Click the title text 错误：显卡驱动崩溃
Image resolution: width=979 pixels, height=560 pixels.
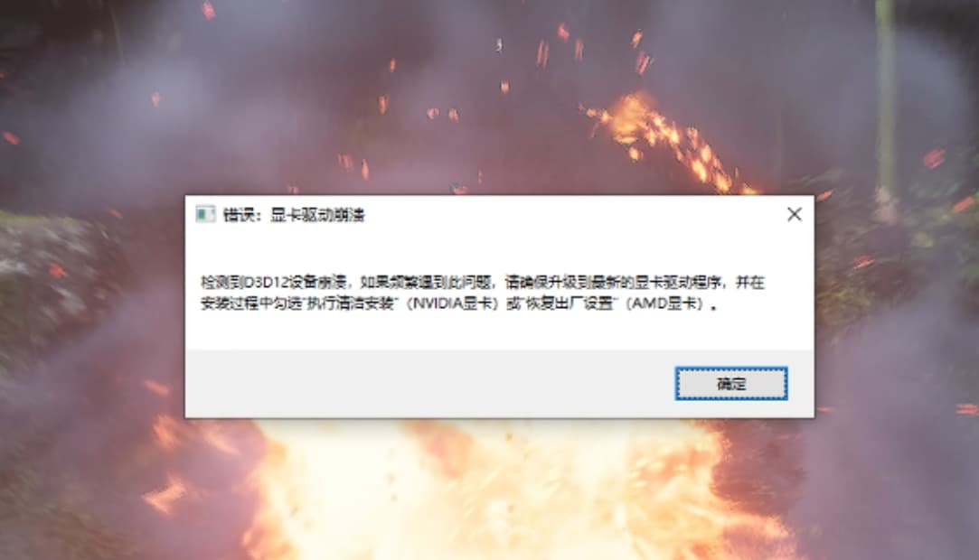(x=294, y=215)
